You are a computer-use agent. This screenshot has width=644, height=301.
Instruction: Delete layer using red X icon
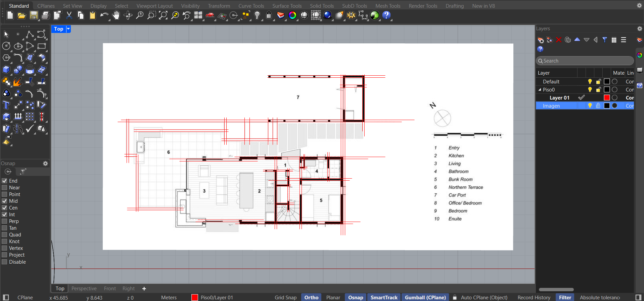(x=559, y=40)
